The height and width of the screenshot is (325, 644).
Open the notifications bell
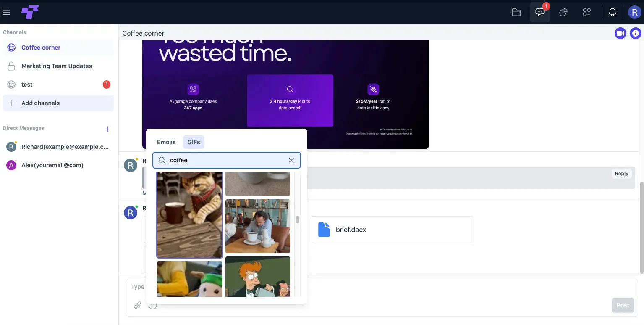point(613,12)
